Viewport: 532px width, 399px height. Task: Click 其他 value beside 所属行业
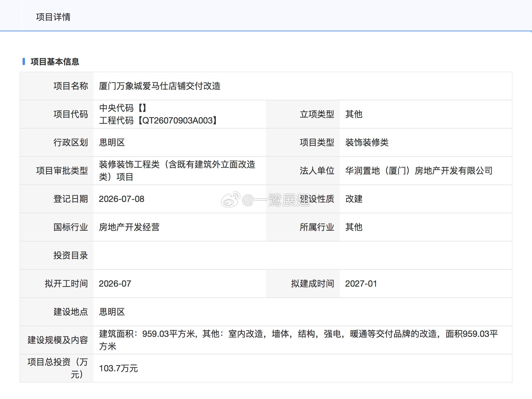point(354,227)
